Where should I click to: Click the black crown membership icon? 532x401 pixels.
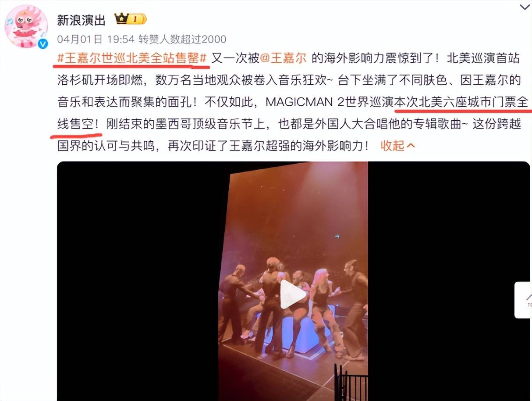click(121, 18)
